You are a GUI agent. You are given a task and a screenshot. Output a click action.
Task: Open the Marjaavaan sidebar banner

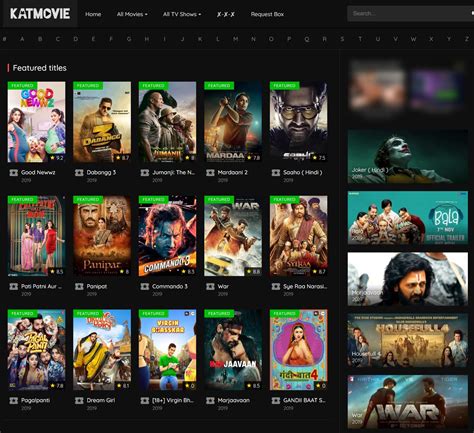[408, 279]
